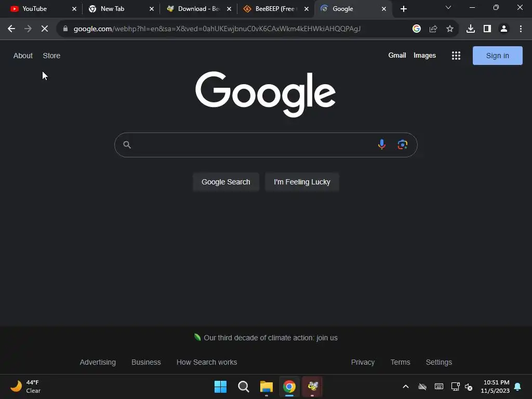Click the Google Search button
Image resolution: width=532 pixels, height=399 pixels.
coord(225,182)
